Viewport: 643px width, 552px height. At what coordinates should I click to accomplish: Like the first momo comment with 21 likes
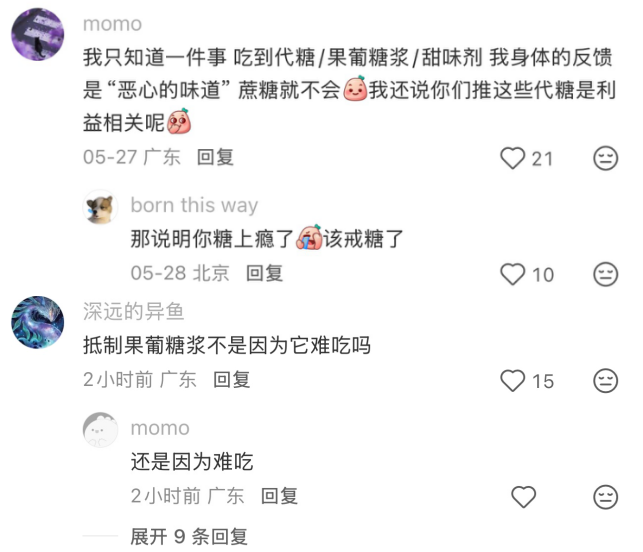pos(513,158)
